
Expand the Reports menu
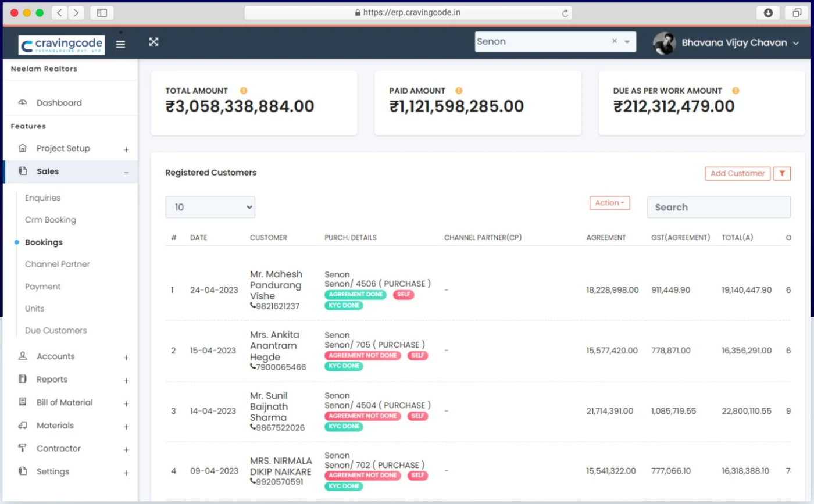tap(126, 381)
